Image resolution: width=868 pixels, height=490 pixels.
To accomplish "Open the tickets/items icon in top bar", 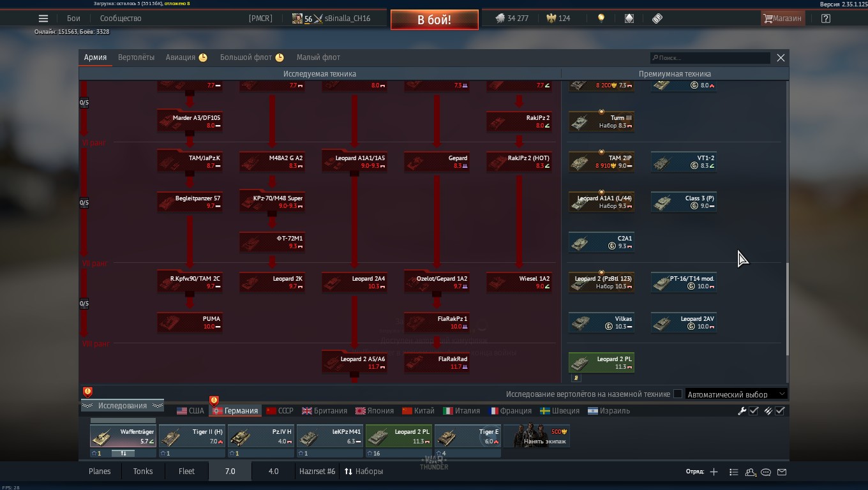I will coord(657,19).
